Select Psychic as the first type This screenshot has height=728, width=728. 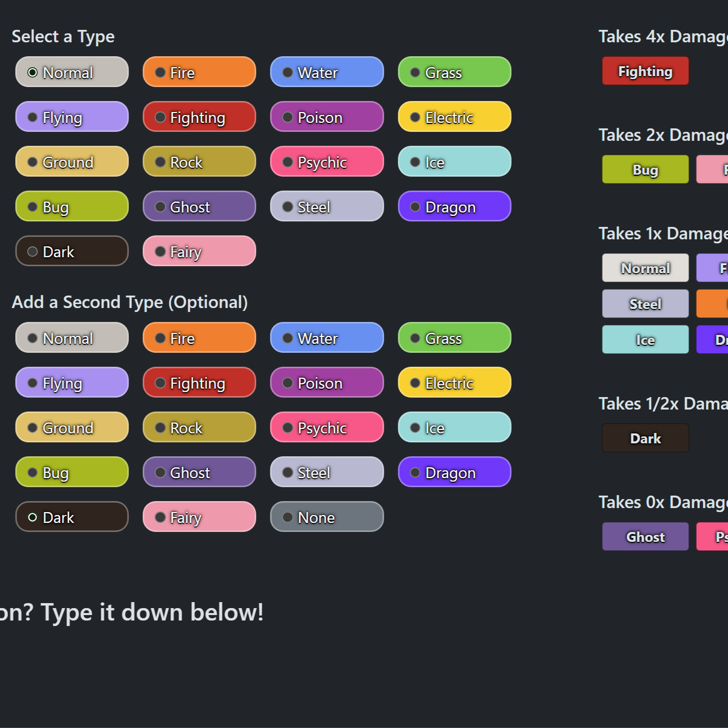point(326,162)
